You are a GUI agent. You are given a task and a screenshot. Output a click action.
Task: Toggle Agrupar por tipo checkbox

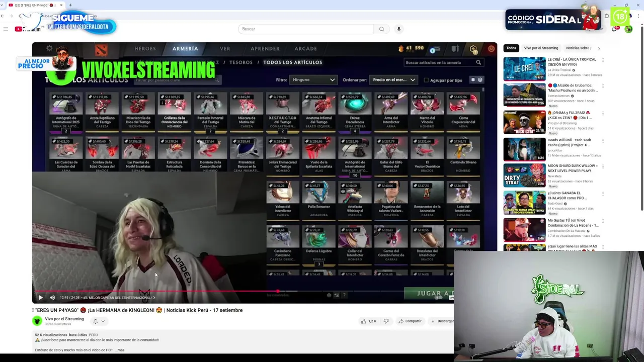(x=426, y=80)
